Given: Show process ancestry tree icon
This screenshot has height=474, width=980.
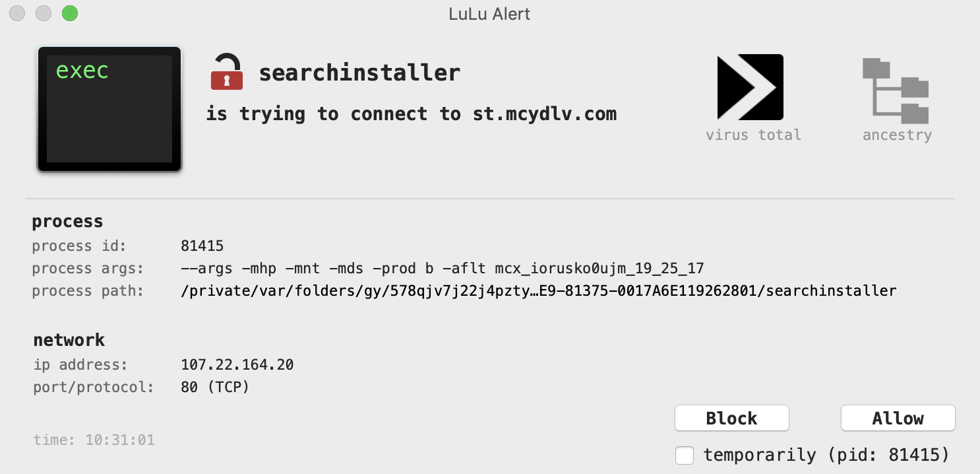Looking at the screenshot, I should pyautogui.click(x=896, y=90).
